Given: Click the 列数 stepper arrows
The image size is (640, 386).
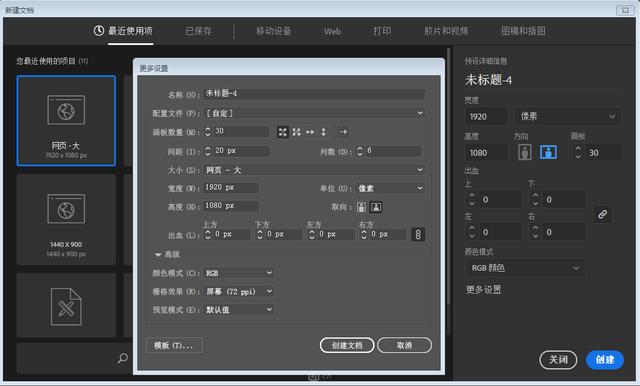Looking at the screenshot, I should click(x=360, y=151).
